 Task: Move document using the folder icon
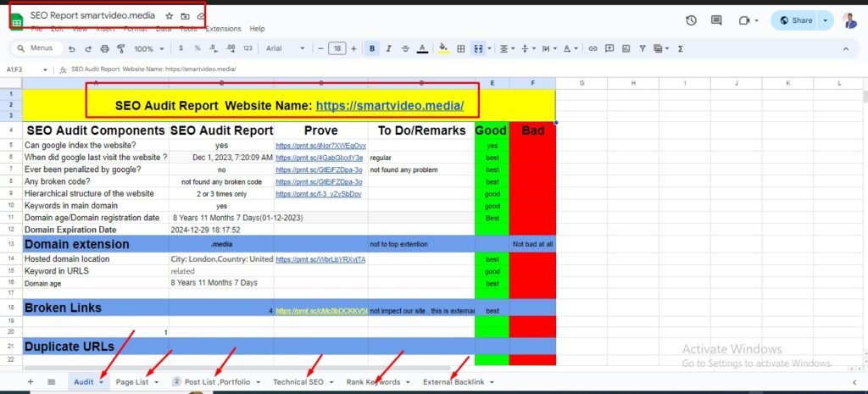click(185, 17)
